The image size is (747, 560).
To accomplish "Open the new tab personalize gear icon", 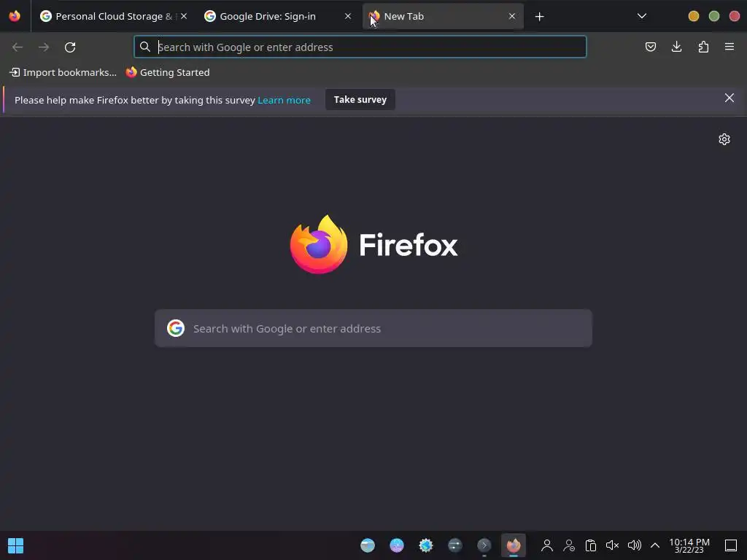I will [724, 139].
